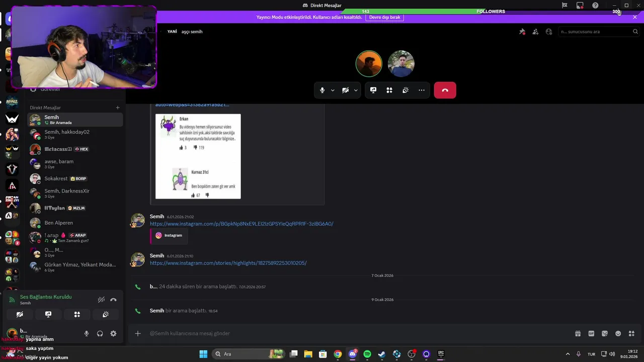Click the Instagram embed card
The image size is (644, 362).
click(x=169, y=235)
